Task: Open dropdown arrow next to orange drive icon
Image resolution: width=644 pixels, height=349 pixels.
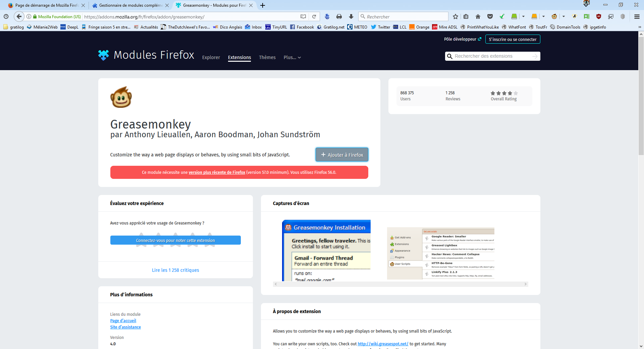Action: [543, 16]
